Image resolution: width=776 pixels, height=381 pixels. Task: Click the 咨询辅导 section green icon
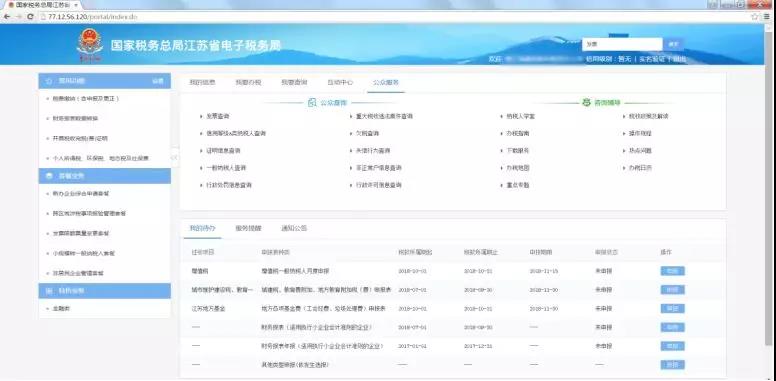[586, 103]
